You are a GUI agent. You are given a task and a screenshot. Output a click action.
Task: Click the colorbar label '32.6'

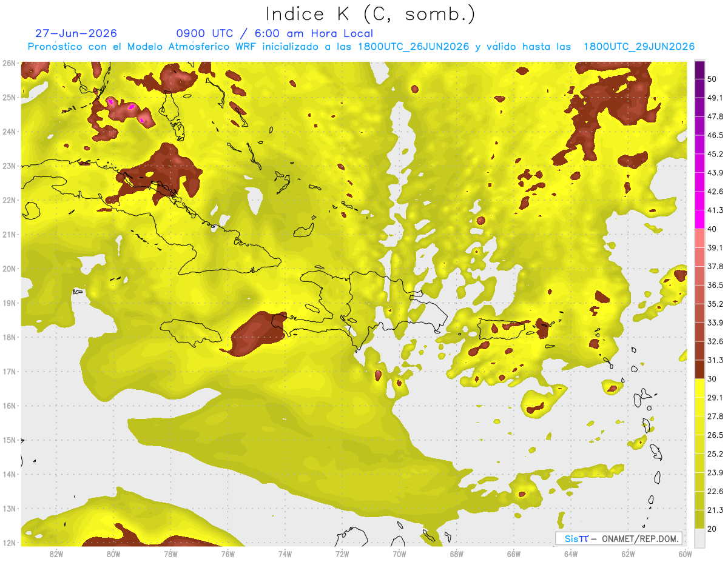tap(715, 341)
